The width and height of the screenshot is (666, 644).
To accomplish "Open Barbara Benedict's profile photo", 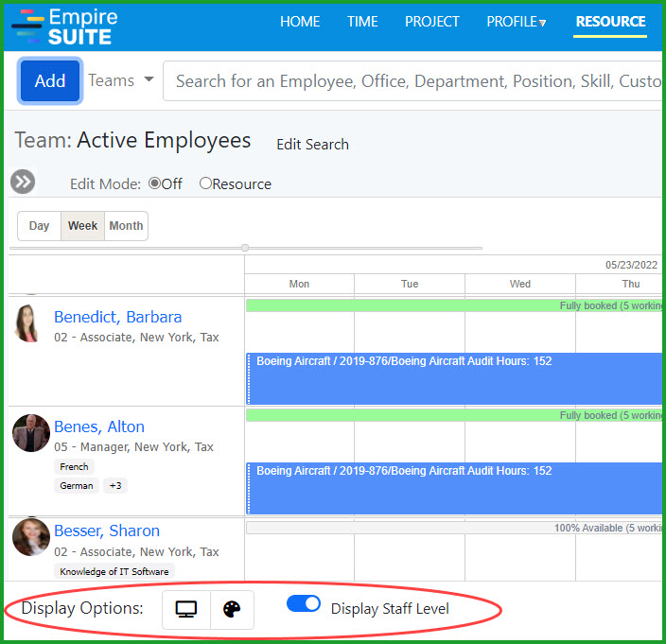I will coord(26,323).
